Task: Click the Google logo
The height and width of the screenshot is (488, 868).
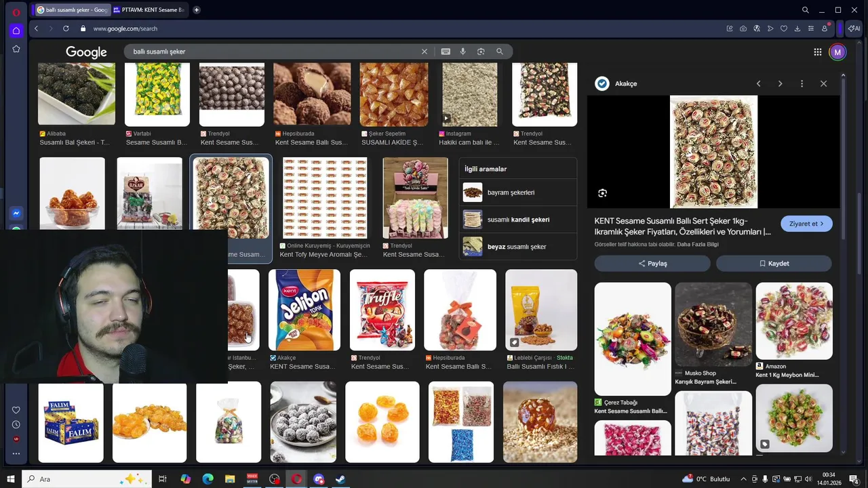Action: click(86, 52)
